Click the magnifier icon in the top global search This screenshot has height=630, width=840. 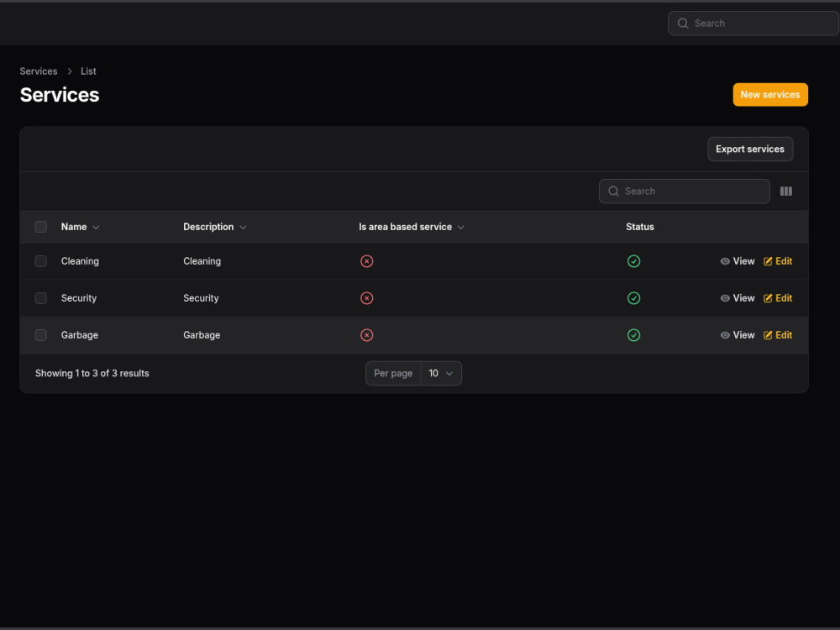pyautogui.click(x=683, y=24)
